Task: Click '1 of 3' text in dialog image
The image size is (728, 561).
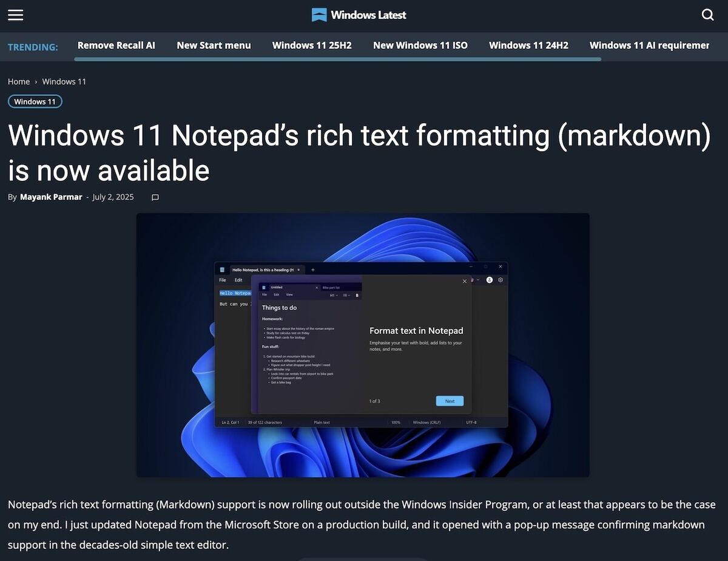Action: click(375, 401)
